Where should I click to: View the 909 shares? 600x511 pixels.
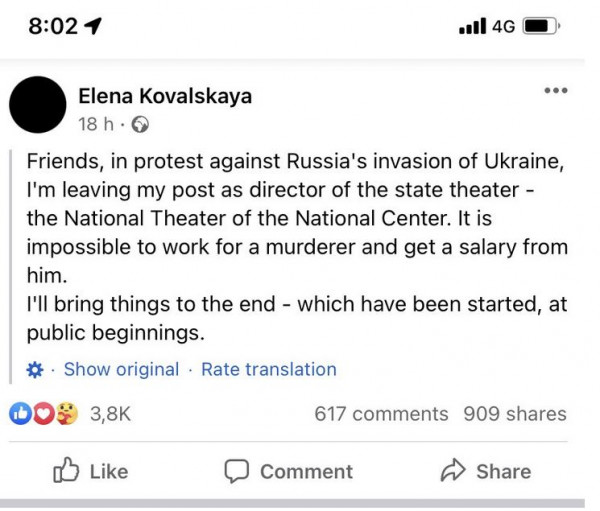[x=514, y=414]
